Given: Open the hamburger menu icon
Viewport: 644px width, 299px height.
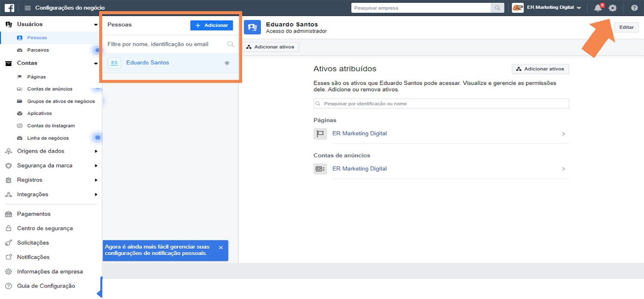Looking at the screenshot, I should 27,8.
